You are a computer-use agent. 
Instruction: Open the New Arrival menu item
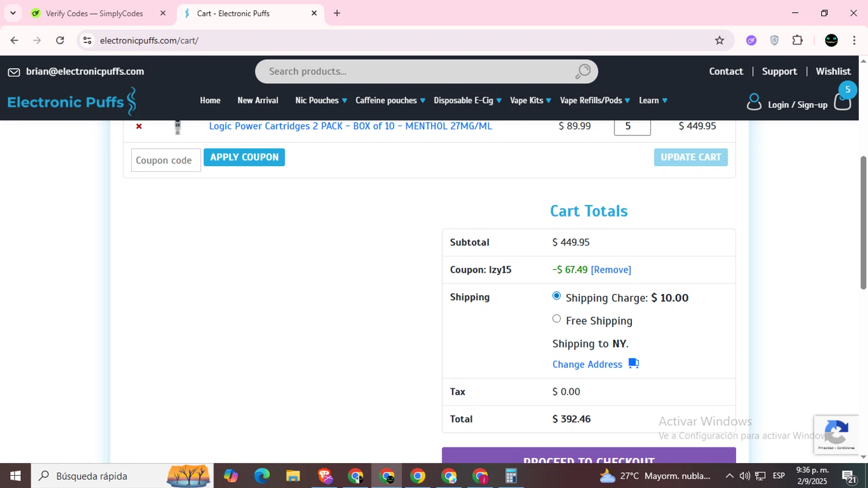pos(258,101)
